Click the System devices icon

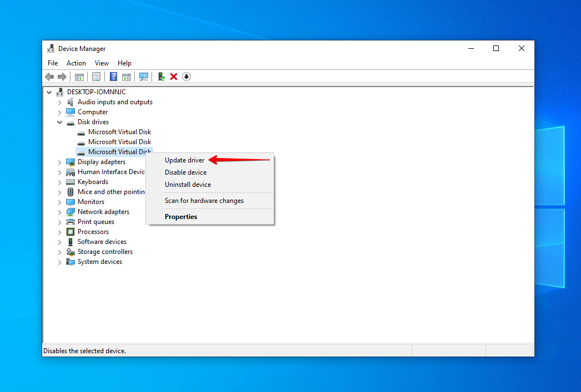point(70,262)
